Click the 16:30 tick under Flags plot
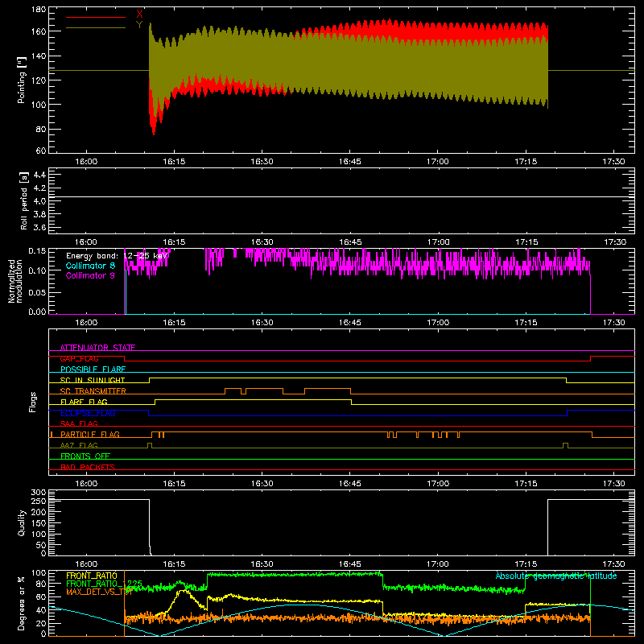644x644 pixels. point(262,484)
